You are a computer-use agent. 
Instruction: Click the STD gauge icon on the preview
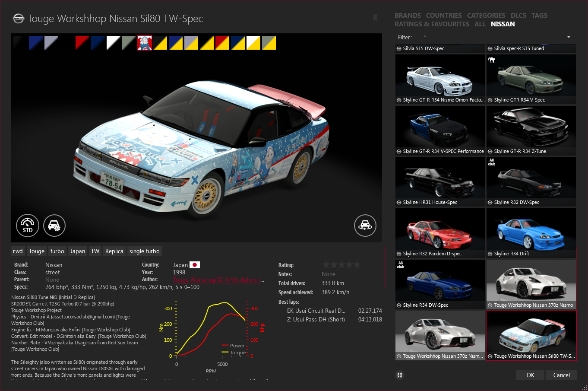click(28, 226)
